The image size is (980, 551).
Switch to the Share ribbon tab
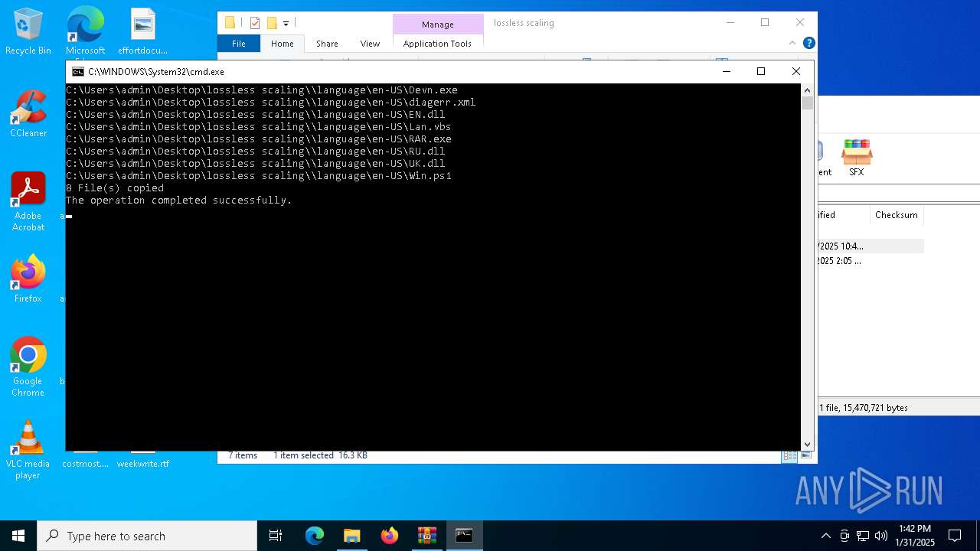pyautogui.click(x=327, y=44)
